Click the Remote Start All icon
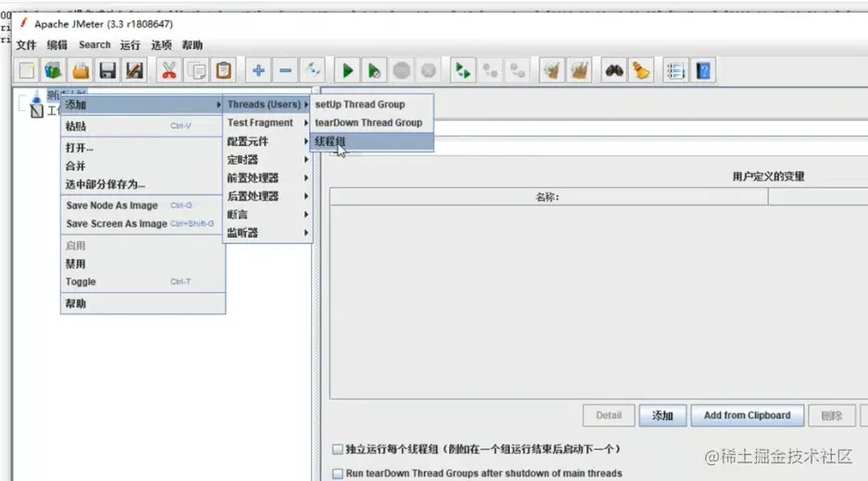Viewport: 868px width, 481px height. coord(463,71)
